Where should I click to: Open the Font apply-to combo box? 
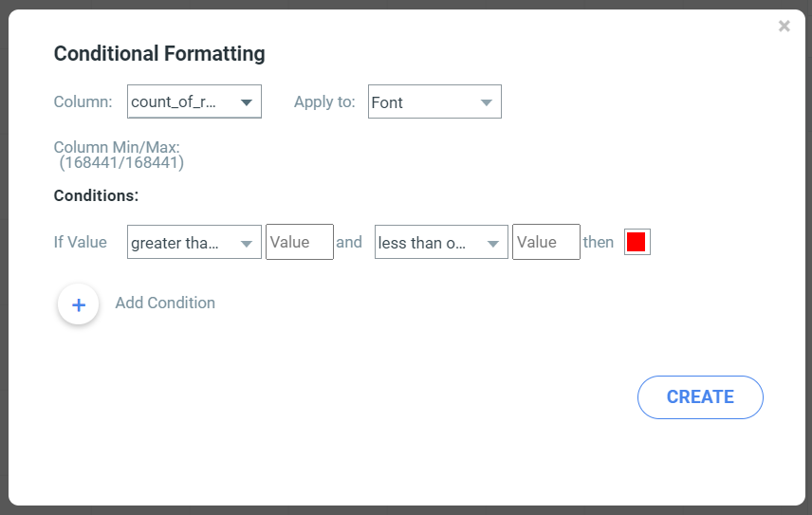click(434, 101)
